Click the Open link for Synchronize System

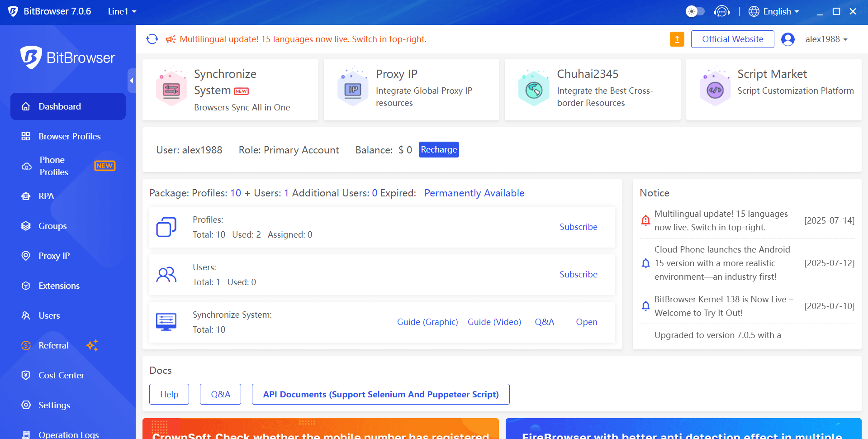pyautogui.click(x=586, y=322)
